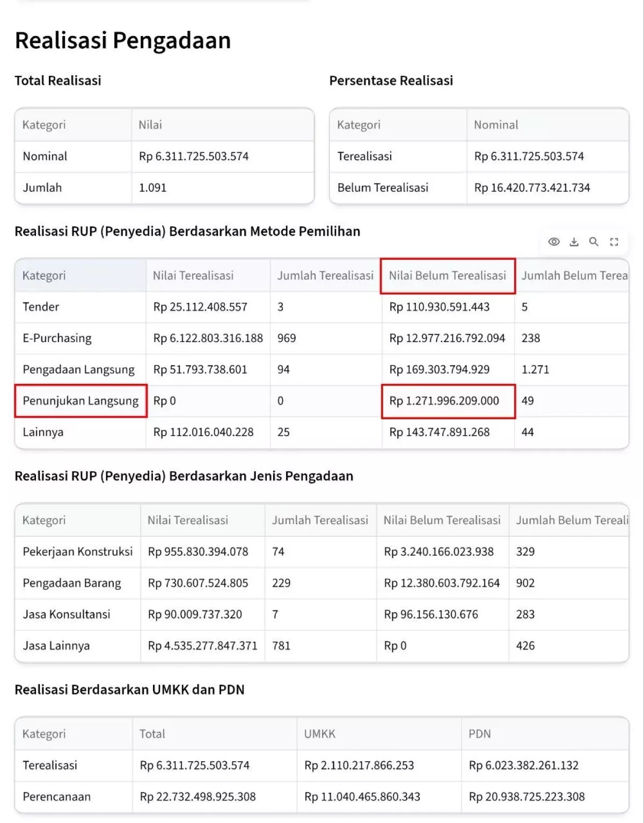Image resolution: width=644 pixels, height=823 pixels.
Task: Click cell Rp 2.110.217.866.253
Action: click(379, 766)
